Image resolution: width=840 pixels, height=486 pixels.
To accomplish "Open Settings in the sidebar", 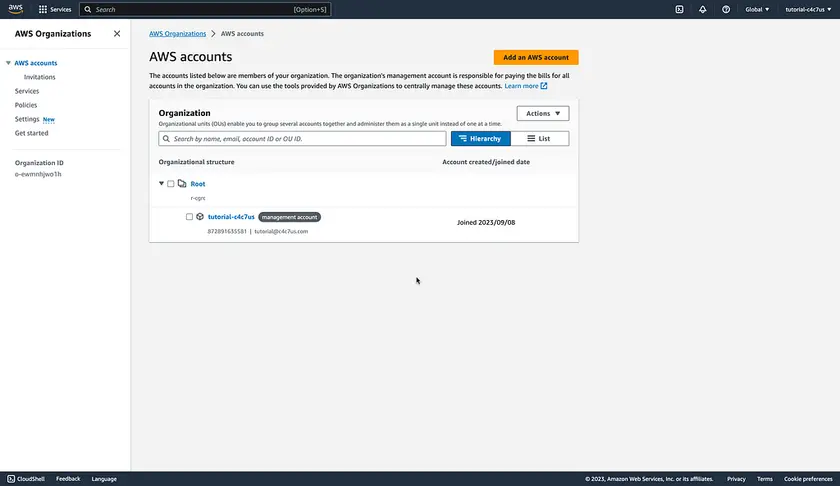I will coord(27,119).
